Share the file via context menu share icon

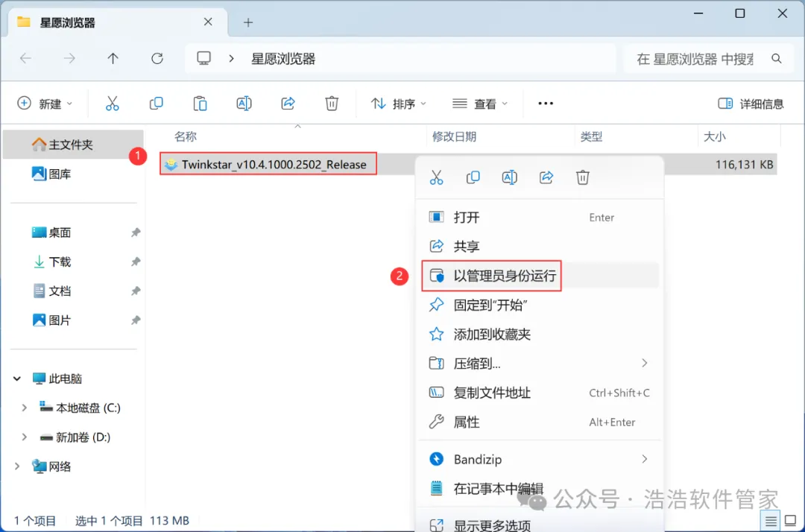(546, 177)
